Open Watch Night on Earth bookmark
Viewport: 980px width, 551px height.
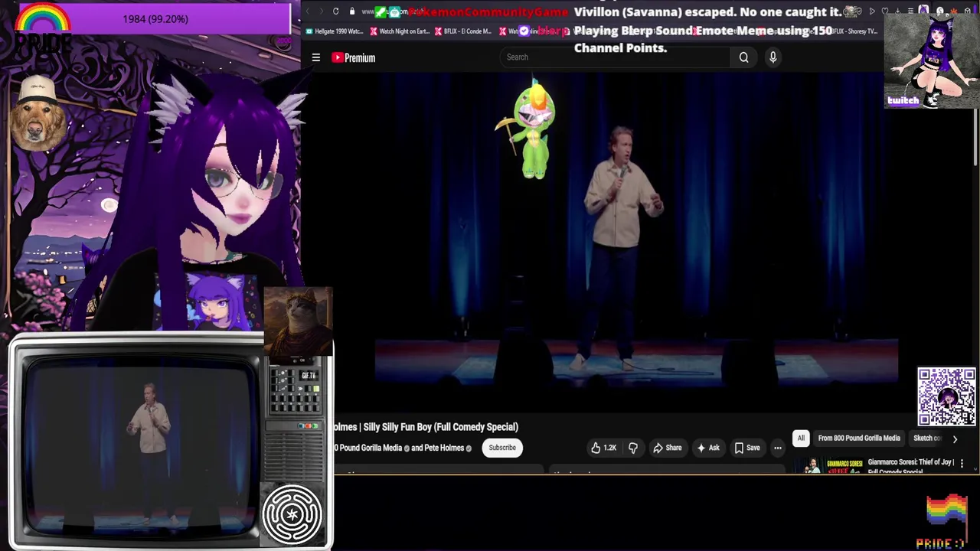pos(400,31)
